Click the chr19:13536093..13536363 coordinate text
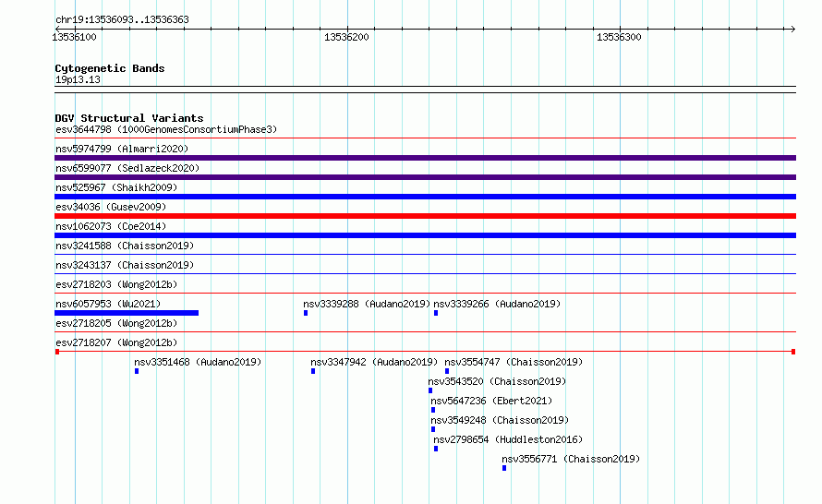The width and height of the screenshot is (822, 504). coord(122,19)
